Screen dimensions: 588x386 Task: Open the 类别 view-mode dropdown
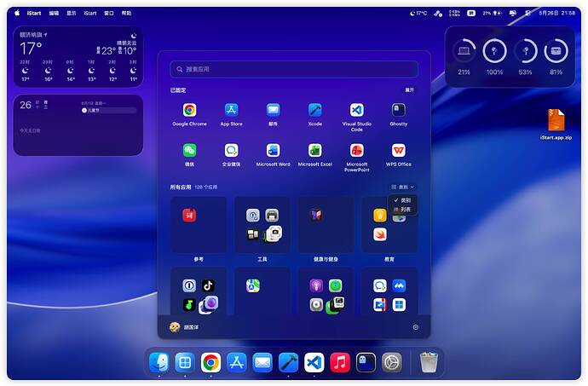coord(403,187)
